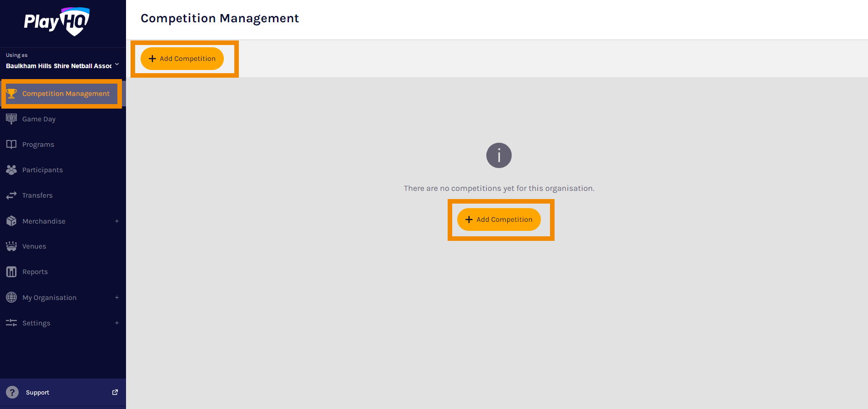
Task: Open the organisation switcher dropdown
Action: 117,65
